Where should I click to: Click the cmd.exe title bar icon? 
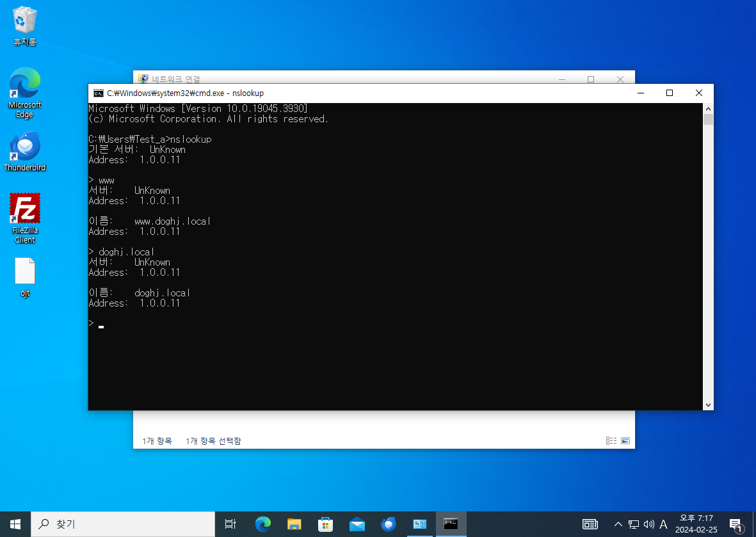click(99, 93)
